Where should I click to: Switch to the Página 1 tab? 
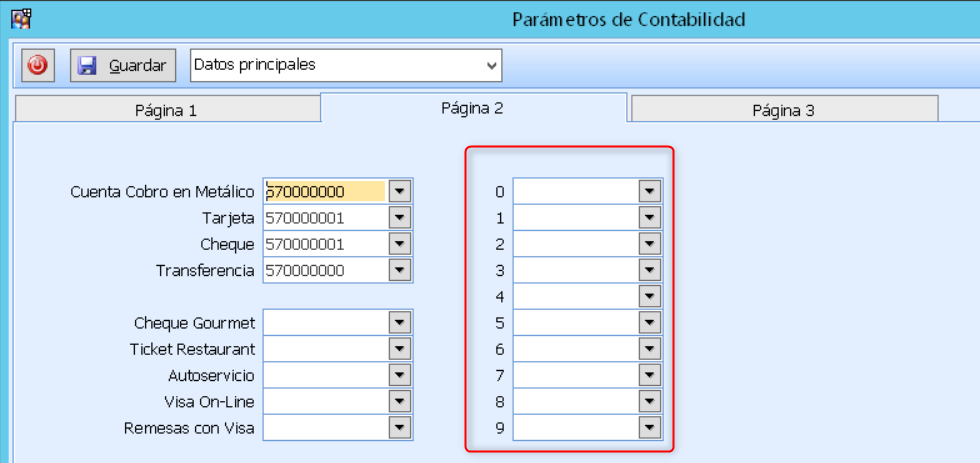[x=166, y=110]
